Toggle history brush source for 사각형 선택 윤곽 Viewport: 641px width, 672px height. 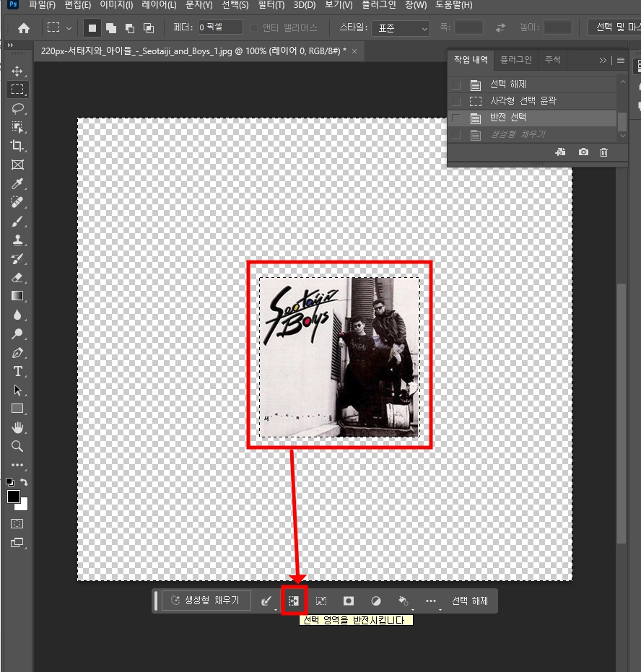tap(456, 101)
